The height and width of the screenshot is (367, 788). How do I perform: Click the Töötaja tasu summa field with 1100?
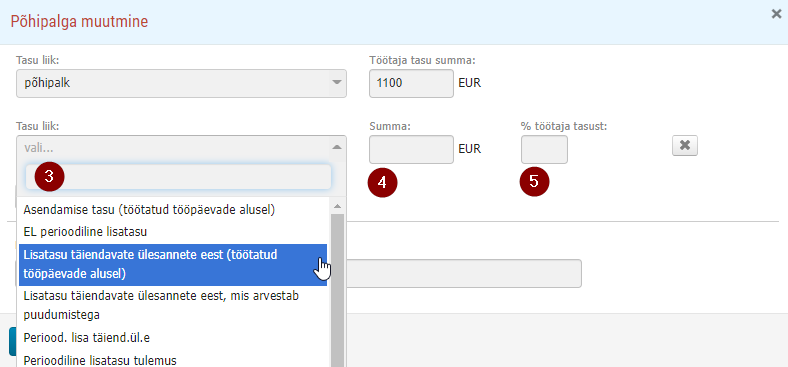[412, 83]
